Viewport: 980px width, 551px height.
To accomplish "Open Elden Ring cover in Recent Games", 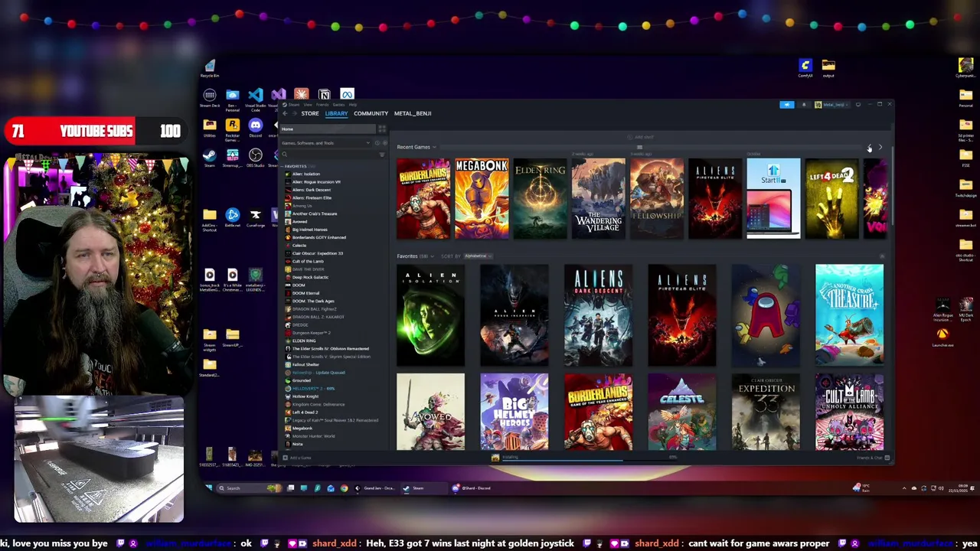I will [540, 199].
